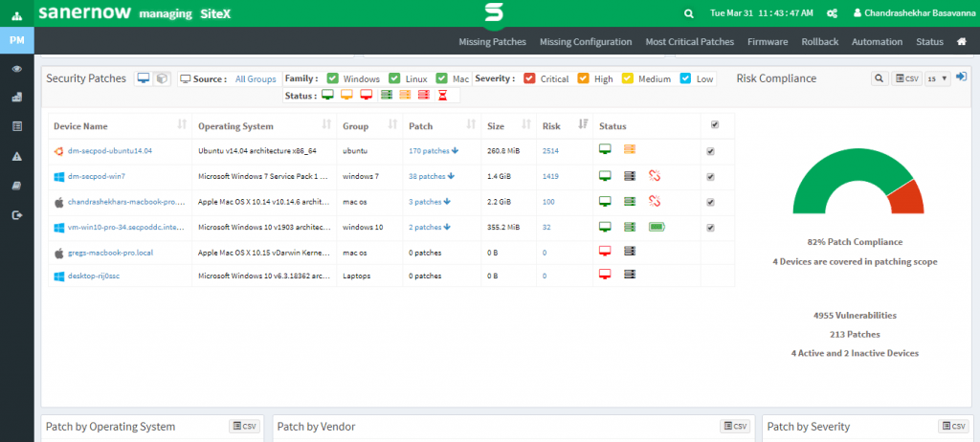Toggle the Linux family checkbox
Image resolution: width=980 pixels, height=442 pixels.
pos(394,78)
